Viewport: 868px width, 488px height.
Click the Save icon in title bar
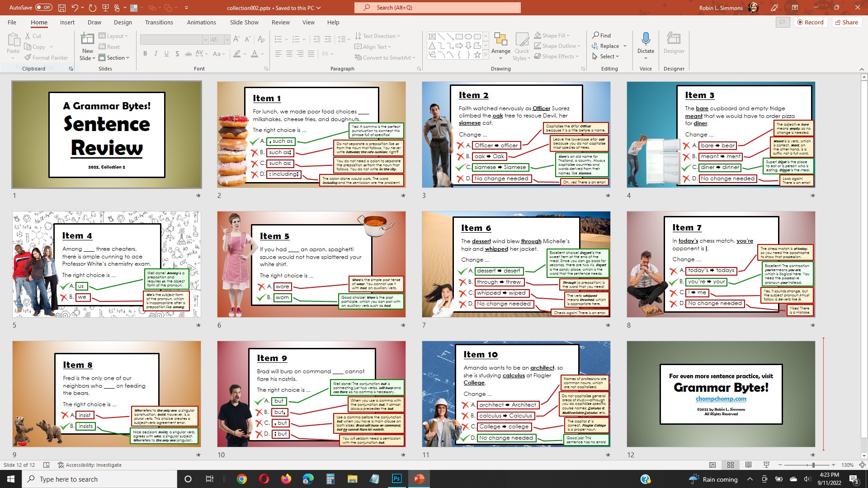[x=62, y=8]
